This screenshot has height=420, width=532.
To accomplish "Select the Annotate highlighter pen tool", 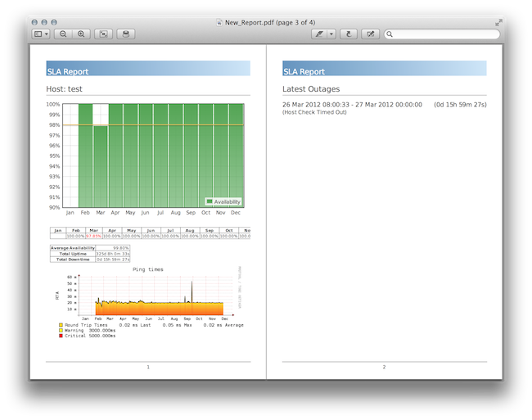I will pyautogui.click(x=318, y=34).
